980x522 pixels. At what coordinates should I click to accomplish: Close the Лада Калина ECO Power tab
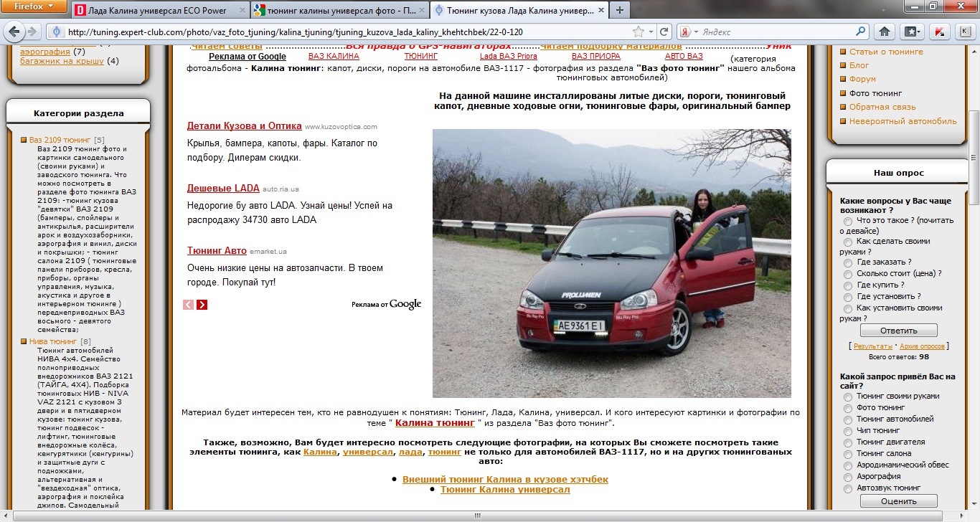(241, 11)
